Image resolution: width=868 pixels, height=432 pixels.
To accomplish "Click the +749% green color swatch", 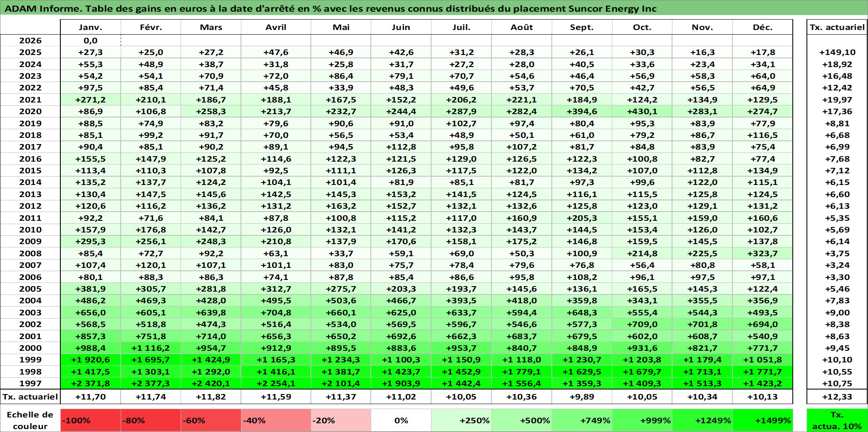I will (x=582, y=420).
